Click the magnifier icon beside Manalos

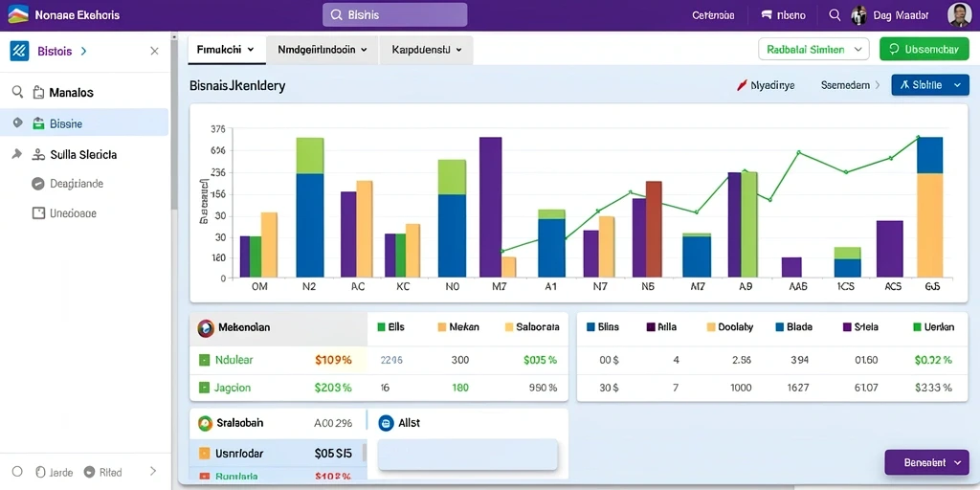point(17,93)
